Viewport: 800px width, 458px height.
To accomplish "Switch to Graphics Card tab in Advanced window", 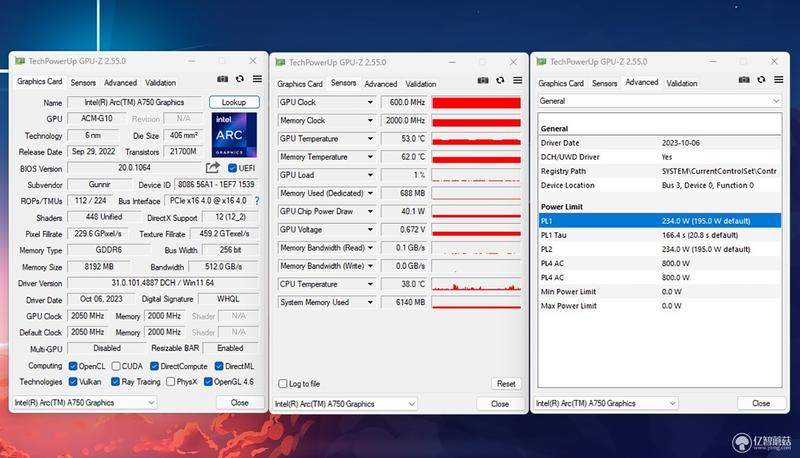I will pyautogui.click(x=561, y=83).
